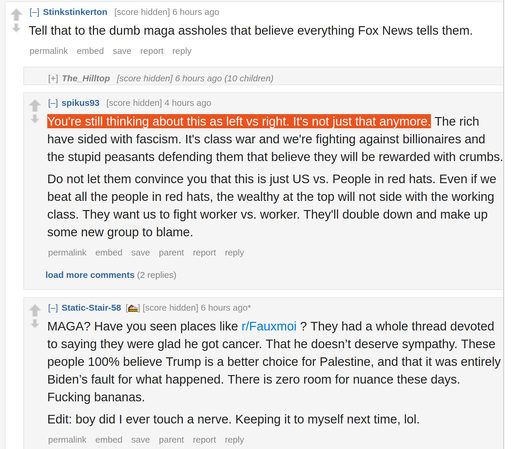
Task: Load more comments with 2 replies
Action: pyautogui.click(x=90, y=275)
